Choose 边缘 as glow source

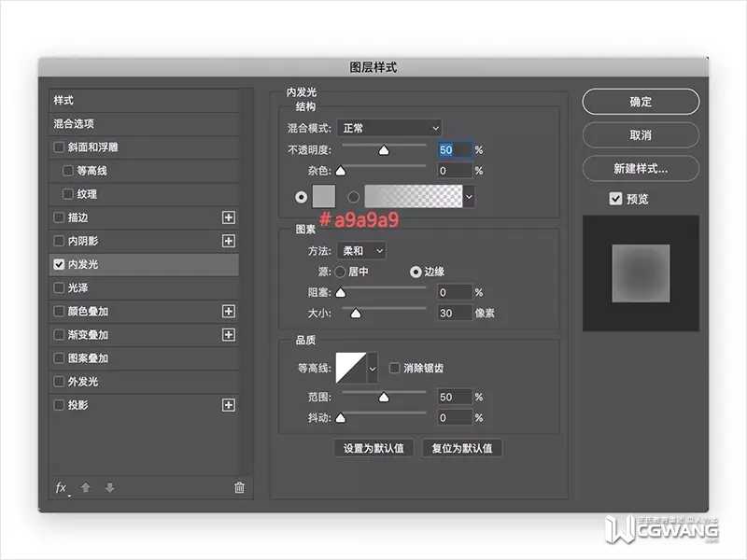pos(416,272)
